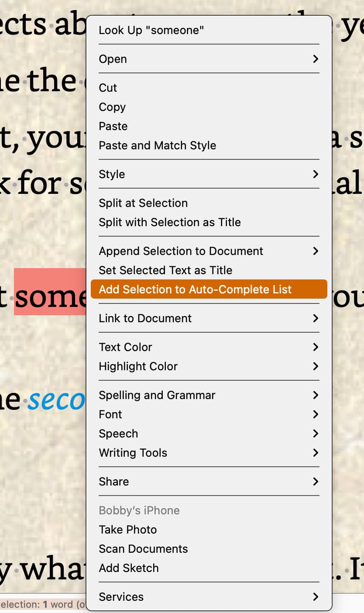Expand the Text Color submenu
This screenshot has width=364, height=613.
[209, 347]
